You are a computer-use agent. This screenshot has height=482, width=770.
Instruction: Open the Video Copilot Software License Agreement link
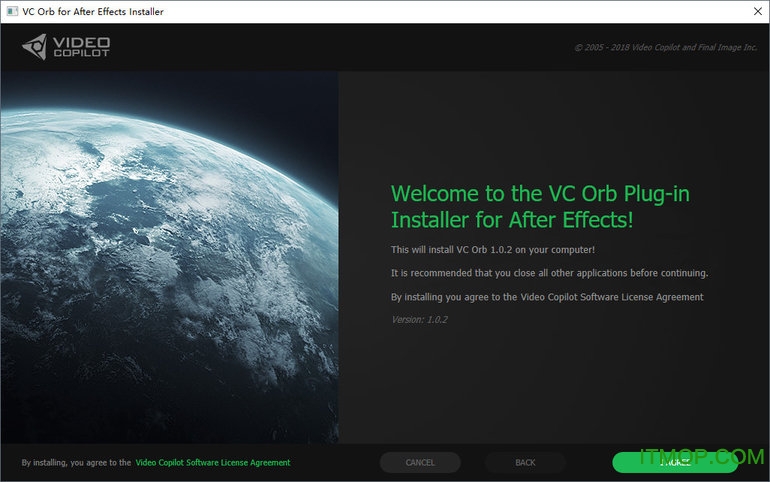point(213,462)
